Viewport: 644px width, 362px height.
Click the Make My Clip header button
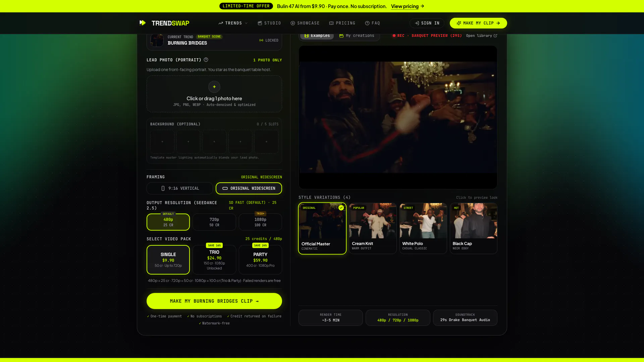coord(478,23)
